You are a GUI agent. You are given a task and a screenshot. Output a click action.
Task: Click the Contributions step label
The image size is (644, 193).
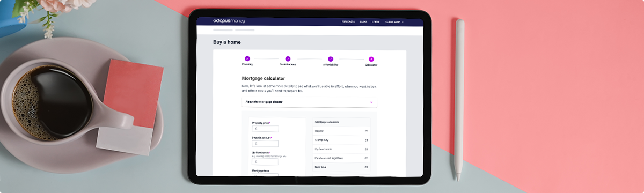point(288,65)
